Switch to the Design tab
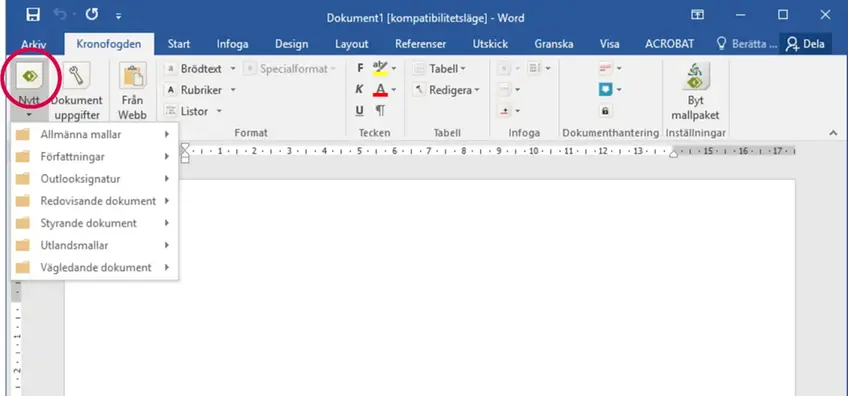The width and height of the screenshot is (848, 396). 292,44
